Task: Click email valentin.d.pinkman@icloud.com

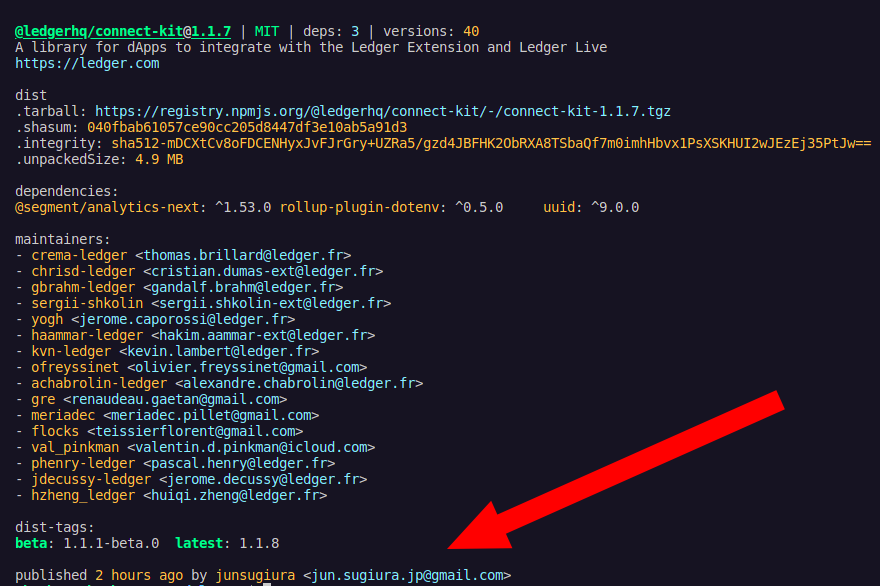Action: (x=251, y=447)
